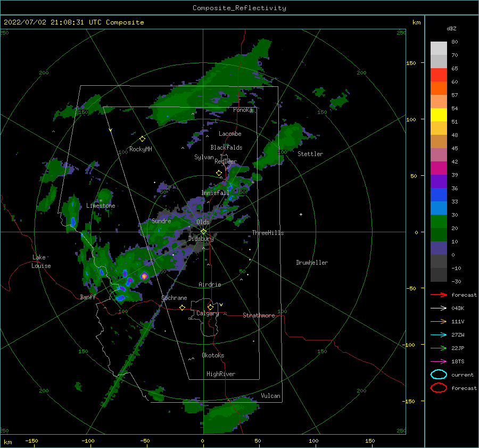
Task: Click the -150 bottom x-axis tick label
Action: click(31, 441)
